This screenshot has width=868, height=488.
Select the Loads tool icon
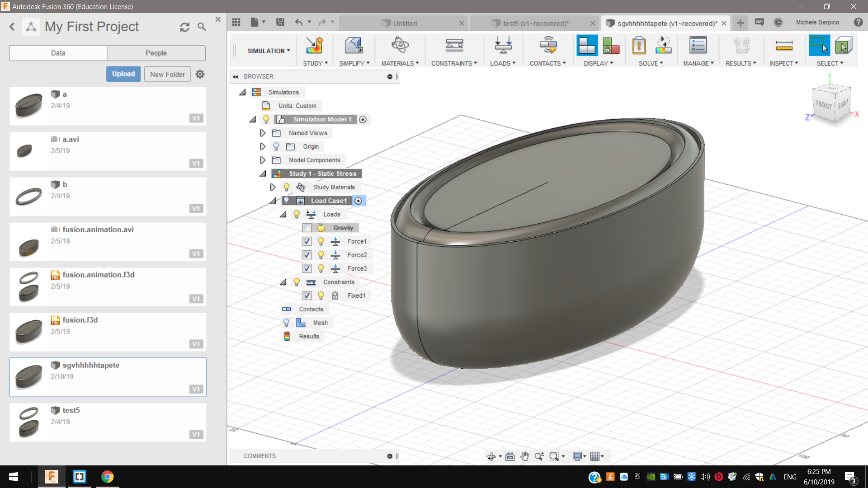click(x=503, y=46)
